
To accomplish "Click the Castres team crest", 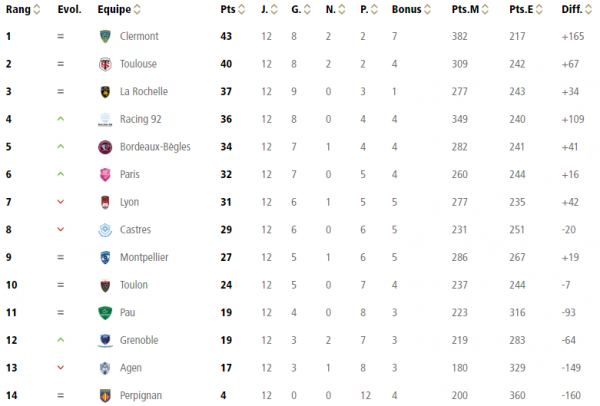I will [x=105, y=229].
